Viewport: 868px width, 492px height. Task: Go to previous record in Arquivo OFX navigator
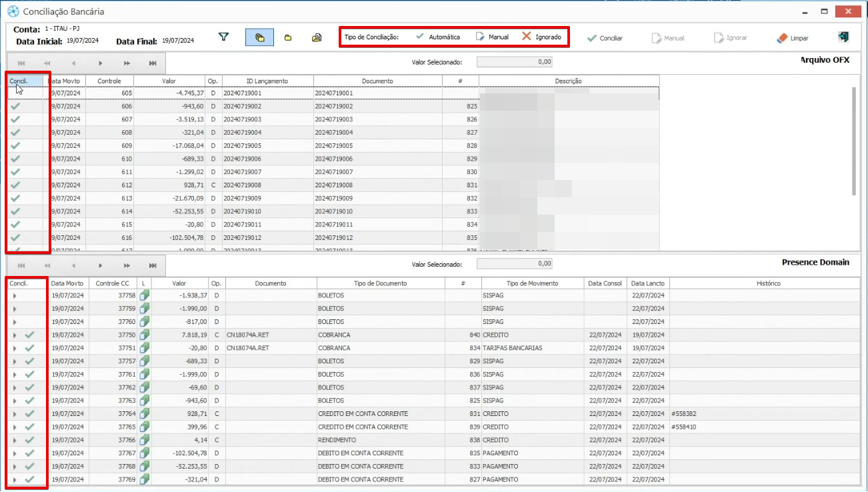point(73,63)
